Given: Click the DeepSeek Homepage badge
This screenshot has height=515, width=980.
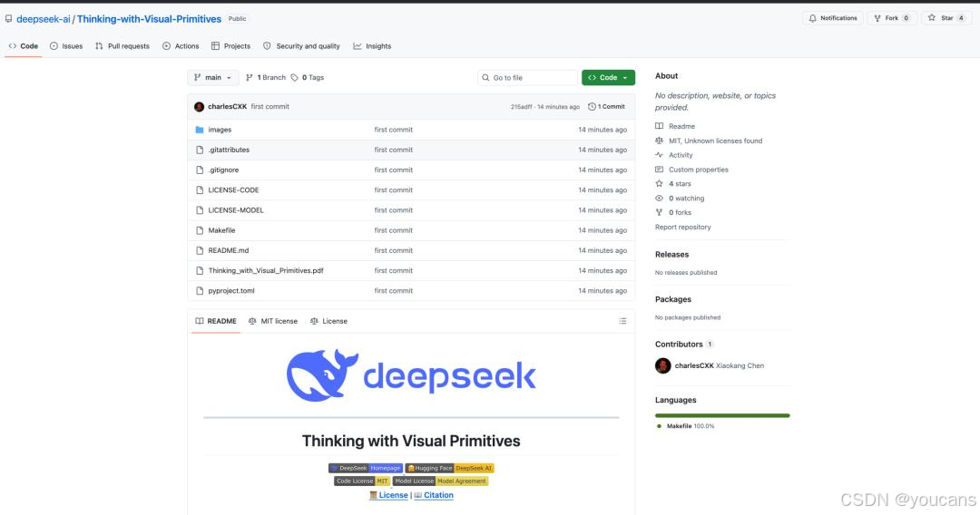Looking at the screenshot, I should pos(366,468).
